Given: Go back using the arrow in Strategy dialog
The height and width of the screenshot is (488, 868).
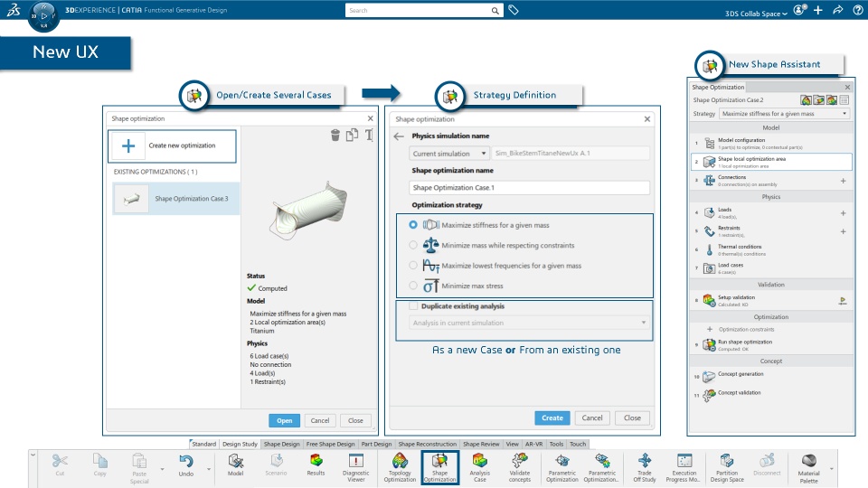Looking at the screenshot, I should point(399,136).
